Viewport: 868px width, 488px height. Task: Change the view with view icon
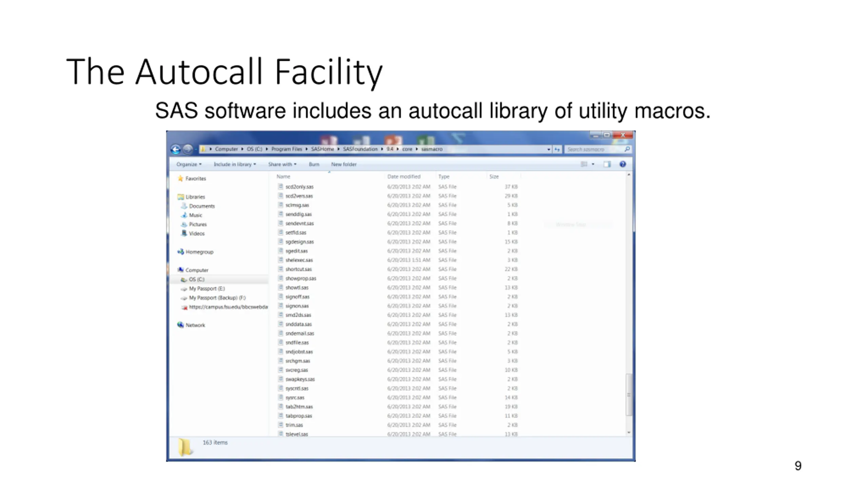[584, 164]
